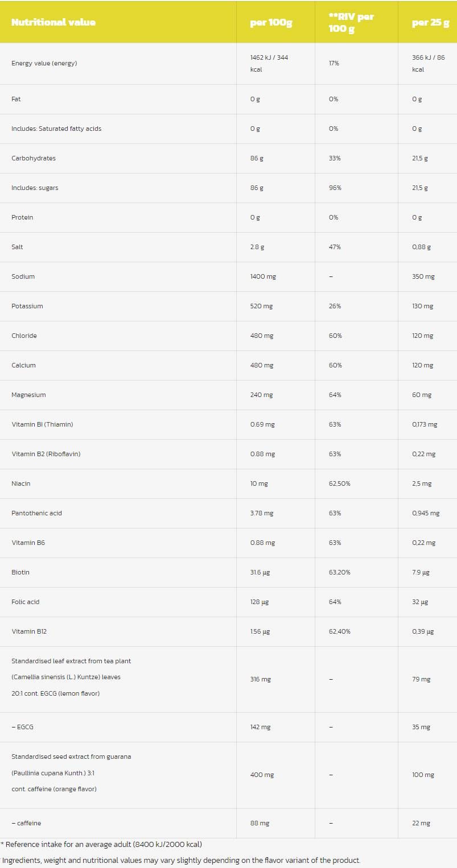Click the "Biotin" row label
Screen dimensions: 457x868
[x=20, y=572]
